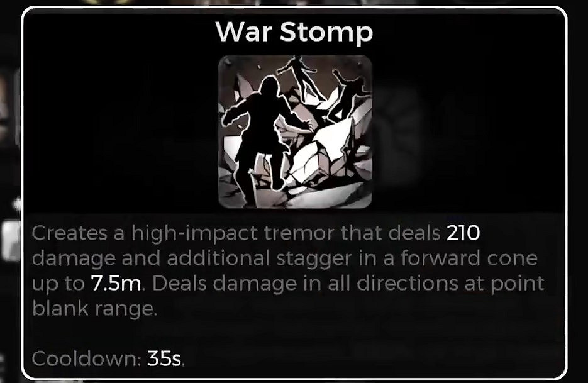Click the falling enemy silhouette on right

[x=347, y=94]
